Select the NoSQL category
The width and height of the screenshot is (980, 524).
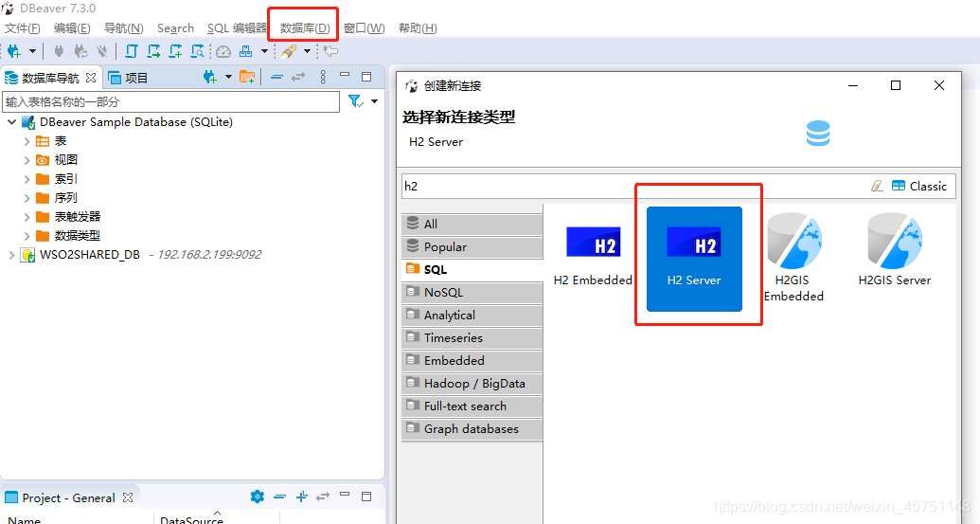pos(472,293)
